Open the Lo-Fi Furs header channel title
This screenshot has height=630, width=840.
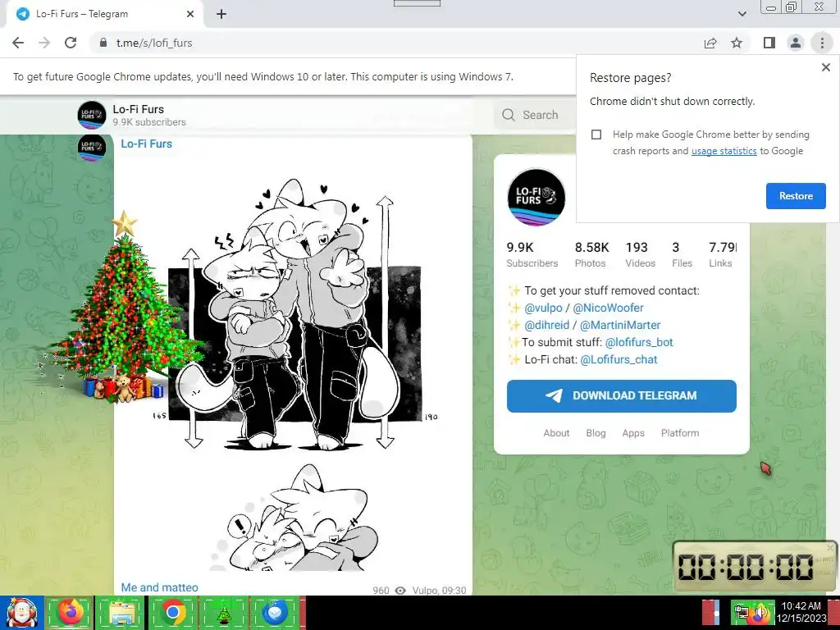(x=138, y=109)
